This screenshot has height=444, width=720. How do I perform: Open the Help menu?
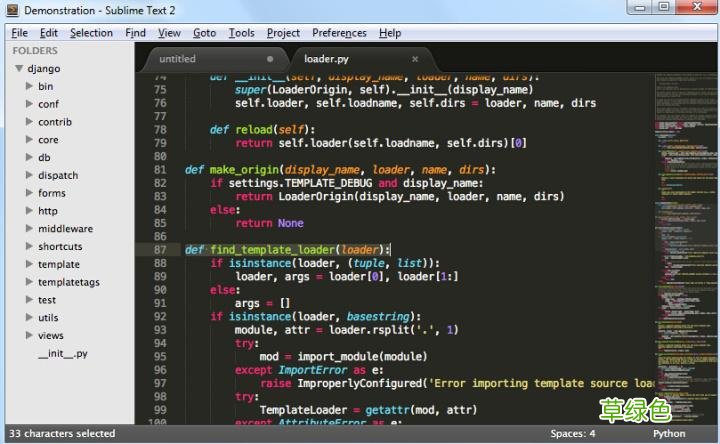[x=390, y=33]
